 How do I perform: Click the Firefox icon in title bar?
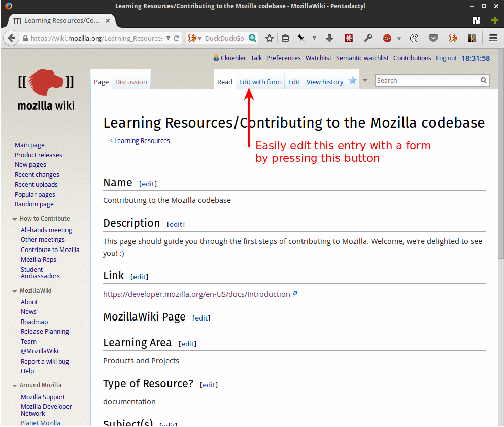click(x=9, y=6)
